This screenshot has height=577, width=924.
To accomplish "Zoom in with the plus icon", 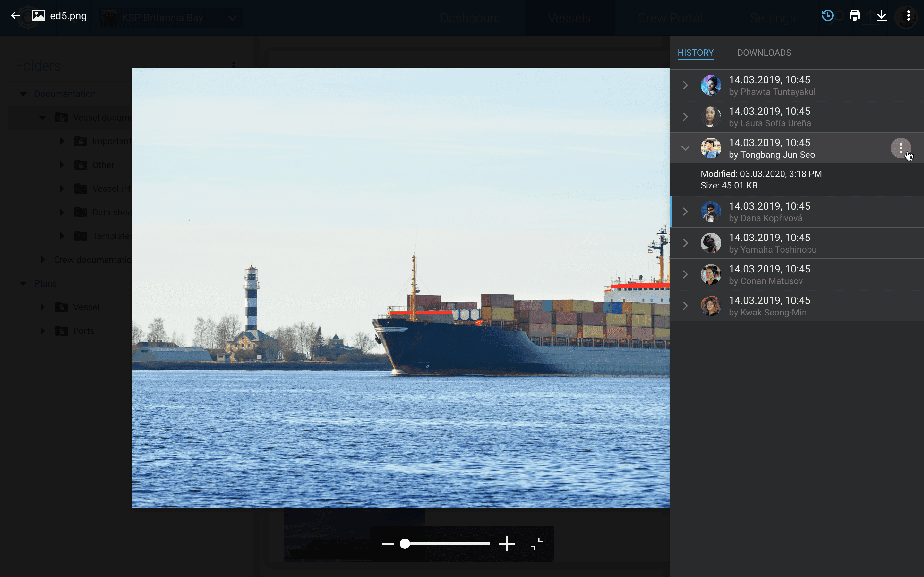I will pos(507,543).
